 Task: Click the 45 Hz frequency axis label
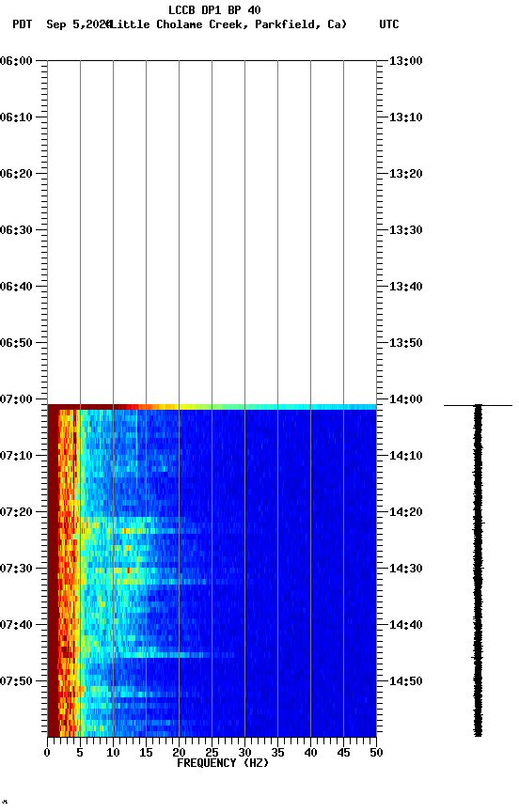343,753
